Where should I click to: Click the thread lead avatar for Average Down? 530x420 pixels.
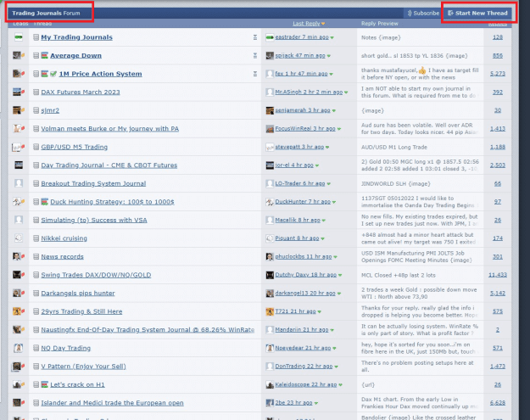(17, 55)
